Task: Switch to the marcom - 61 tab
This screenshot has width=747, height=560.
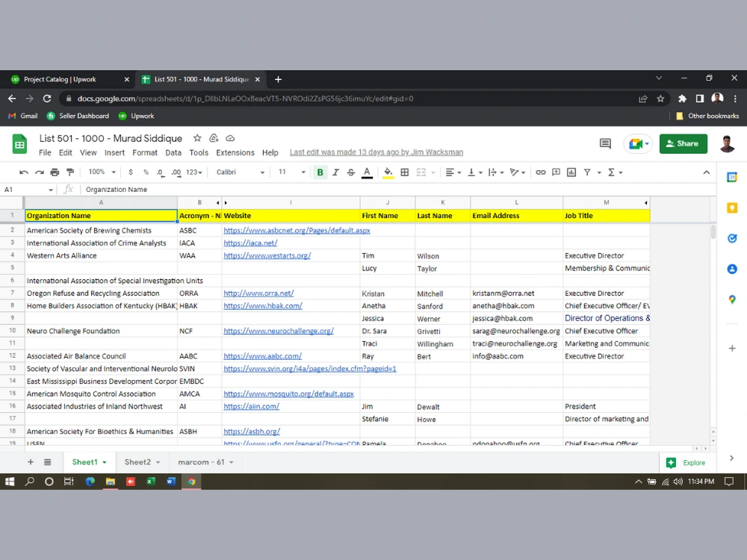Action: click(x=205, y=462)
